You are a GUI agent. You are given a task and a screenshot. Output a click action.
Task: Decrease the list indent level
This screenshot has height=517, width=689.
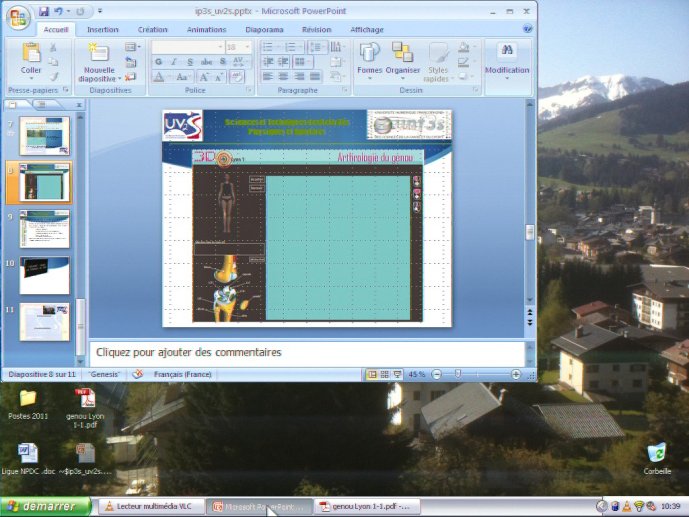[x=268, y=61]
